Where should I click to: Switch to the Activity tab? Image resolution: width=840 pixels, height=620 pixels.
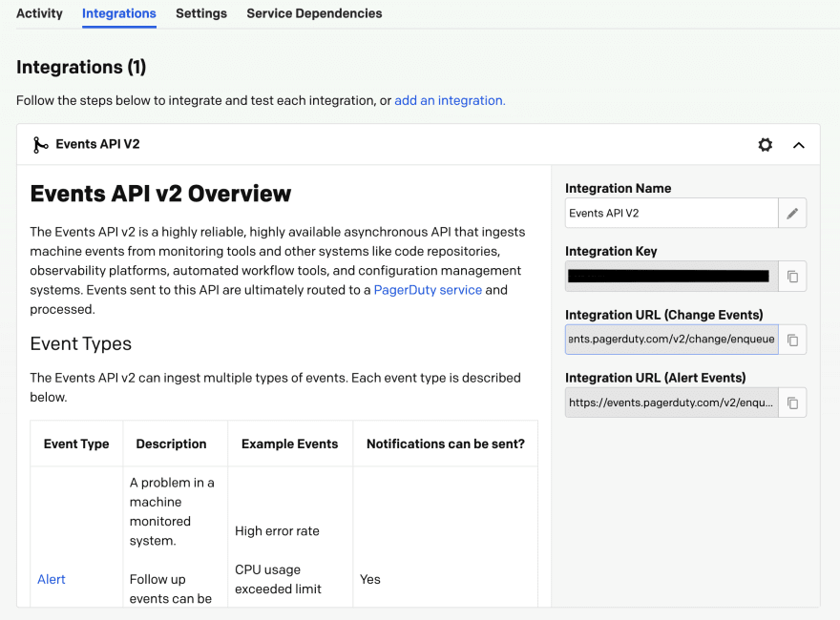pyautogui.click(x=39, y=13)
